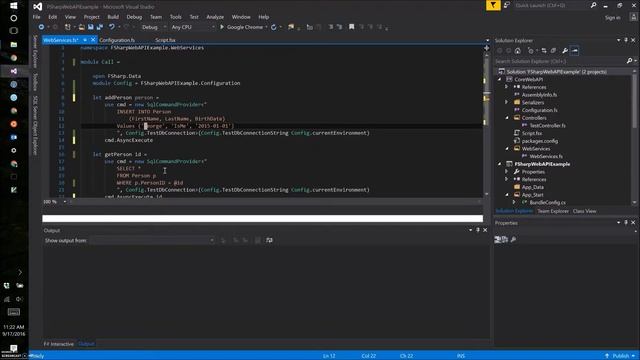
Task: Click the Browser Refresh icon in toolbar
Action: pyautogui.click(x=273, y=27)
